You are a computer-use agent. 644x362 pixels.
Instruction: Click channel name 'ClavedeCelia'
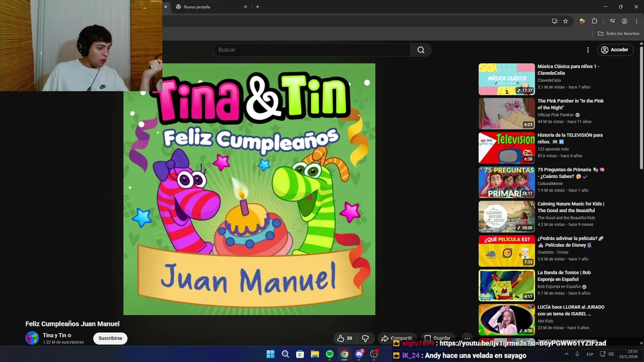tap(549, 80)
